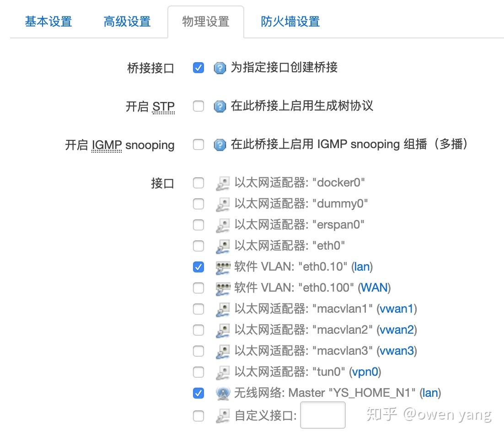Uncheck the YS_HOME_N1 wireless interface checkbox
Image resolution: width=504 pixels, height=437 pixels.
click(198, 393)
